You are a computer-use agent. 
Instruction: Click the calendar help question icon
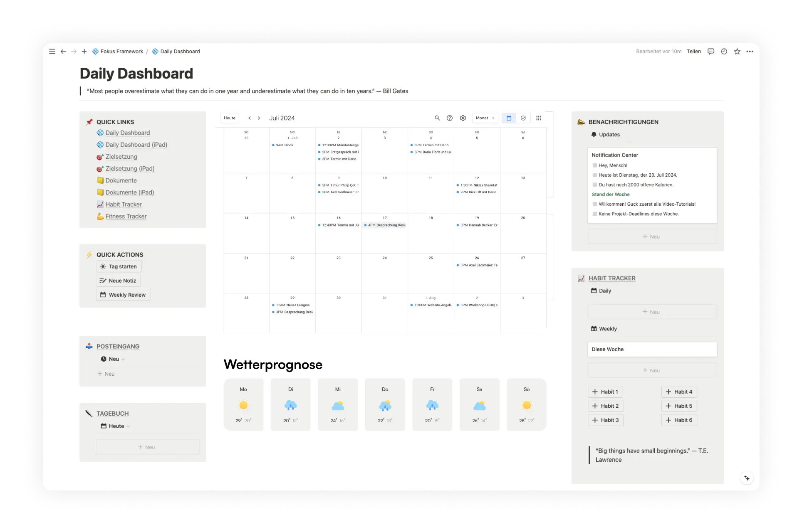(x=450, y=118)
